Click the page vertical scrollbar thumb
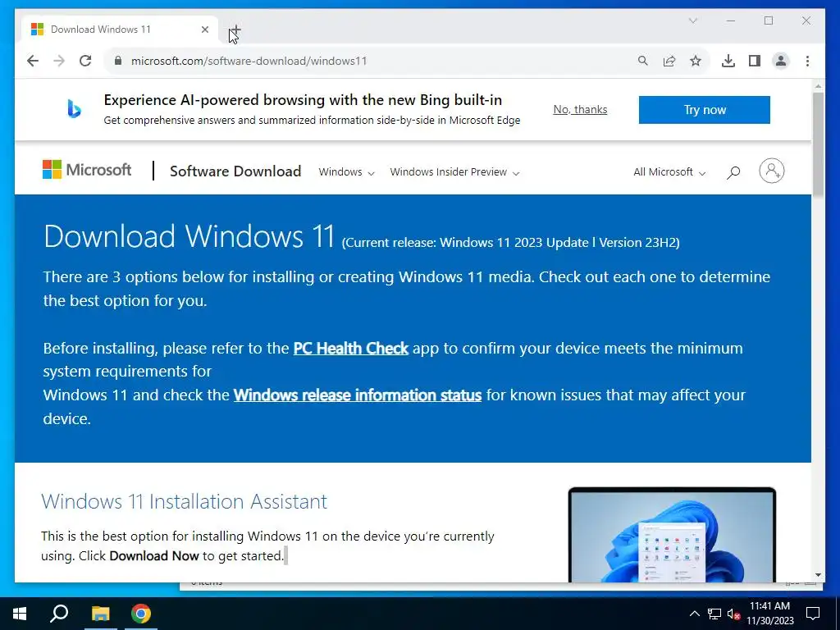The width and height of the screenshot is (840, 630). (x=818, y=144)
